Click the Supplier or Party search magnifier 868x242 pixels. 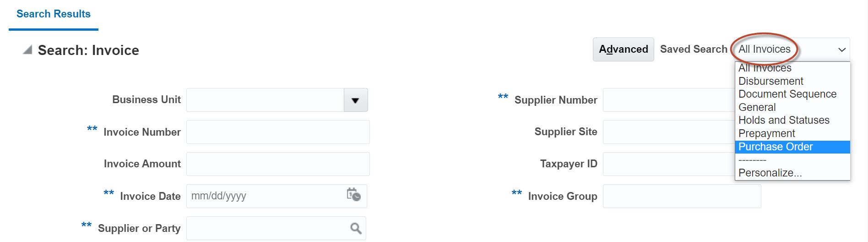(356, 228)
